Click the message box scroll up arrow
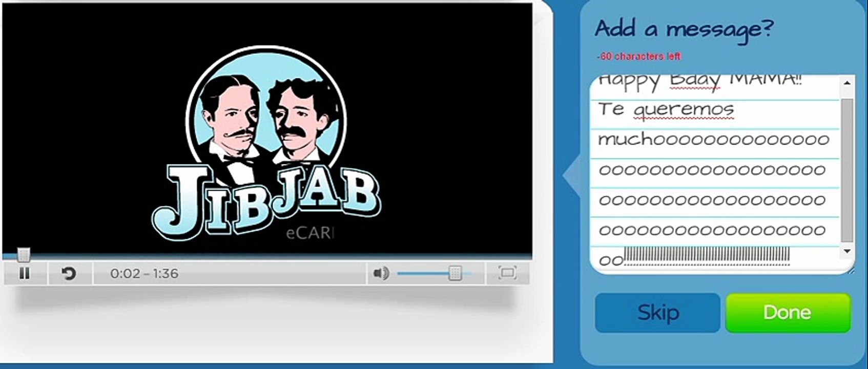This screenshot has height=369, width=868. click(847, 83)
